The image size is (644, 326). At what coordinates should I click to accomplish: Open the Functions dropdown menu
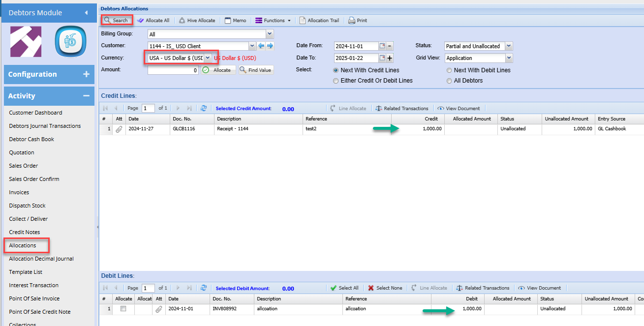click(273, 20)
